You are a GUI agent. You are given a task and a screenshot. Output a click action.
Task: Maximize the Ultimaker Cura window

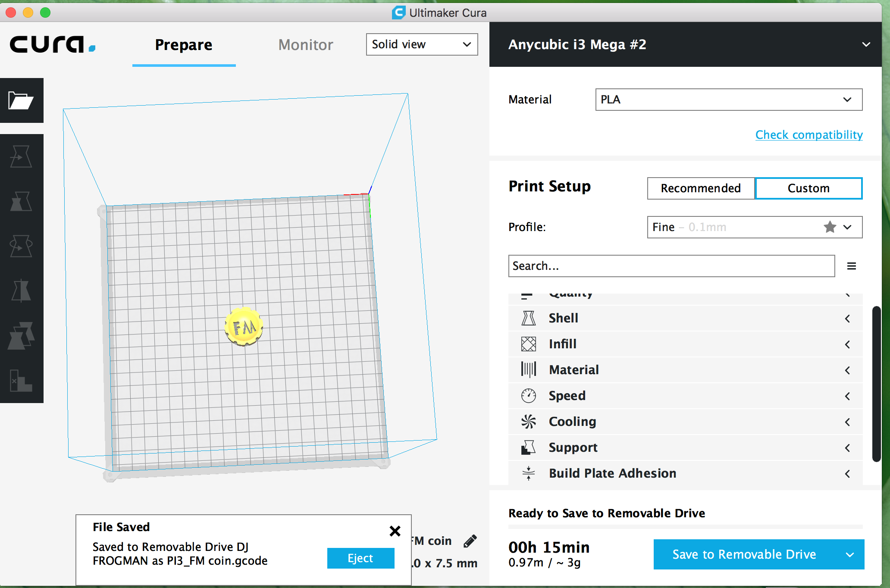coord(45,13)
